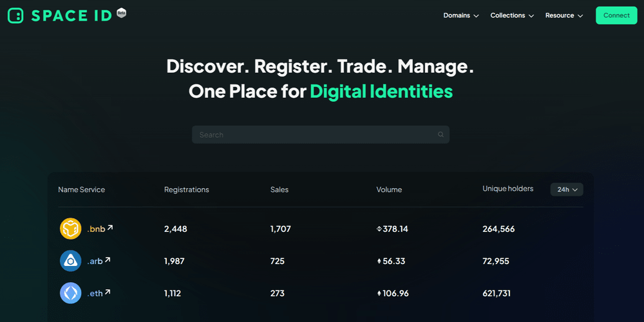Click sales value 725
This screenshot has width=644, height=322.
click(x=277, y=261)
